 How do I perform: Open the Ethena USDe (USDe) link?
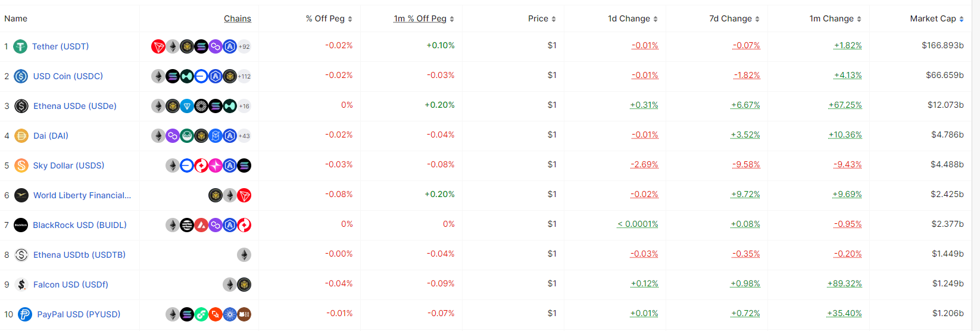coord(75,106)
